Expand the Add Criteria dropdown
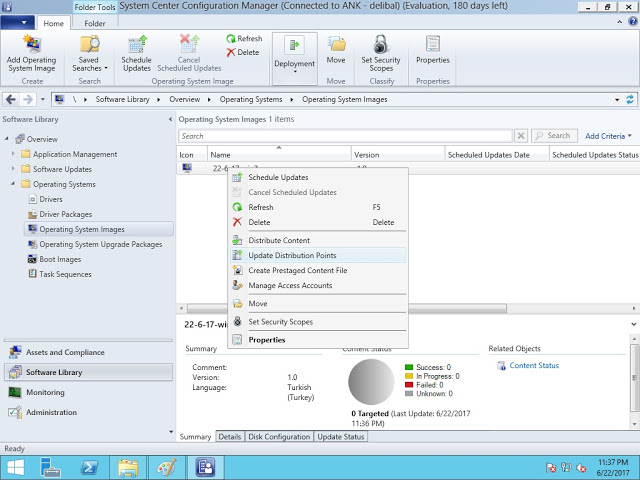640x480 pixels. 608,136
